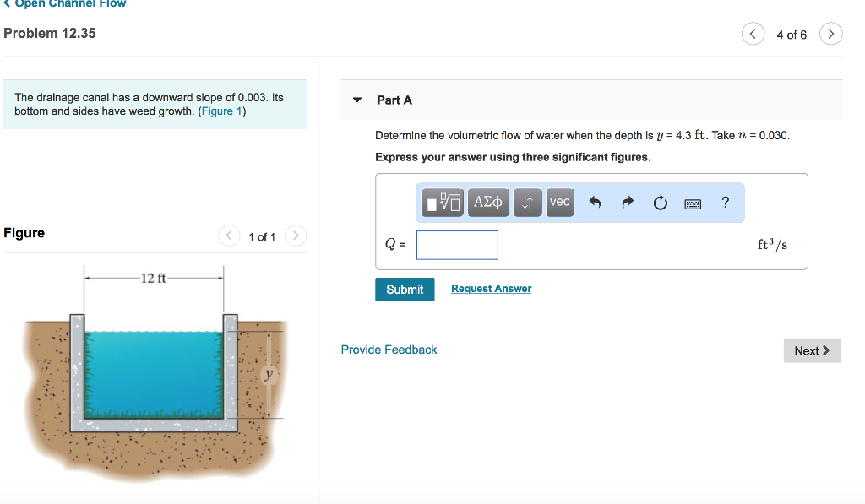Open the equation template palette
The width and height of the screenshot is (865, 504).
pyautogui.click(x=442, y=203)
